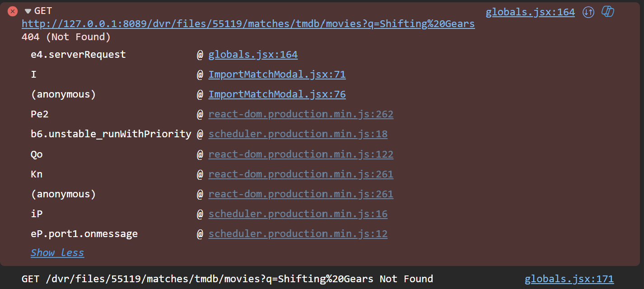This screenshot has height=289, width=644.
Task: Open the failed request URL link
Action: [248, 24]
